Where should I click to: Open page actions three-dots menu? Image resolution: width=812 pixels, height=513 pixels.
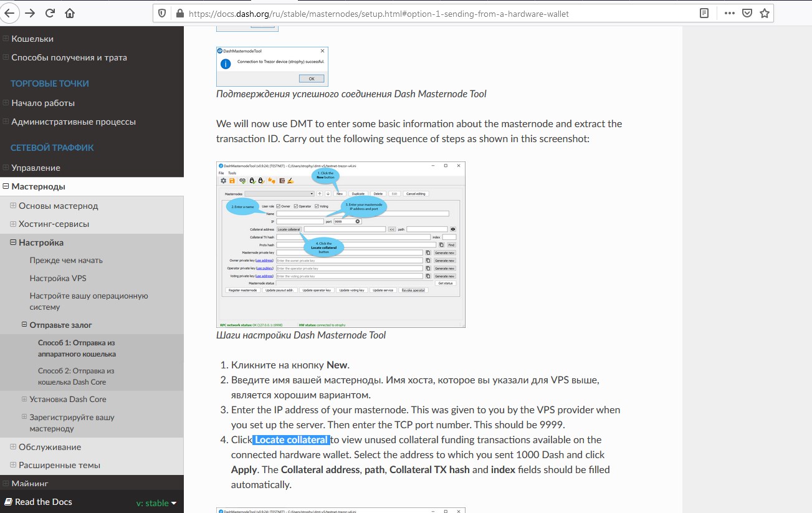coord(730,13)
